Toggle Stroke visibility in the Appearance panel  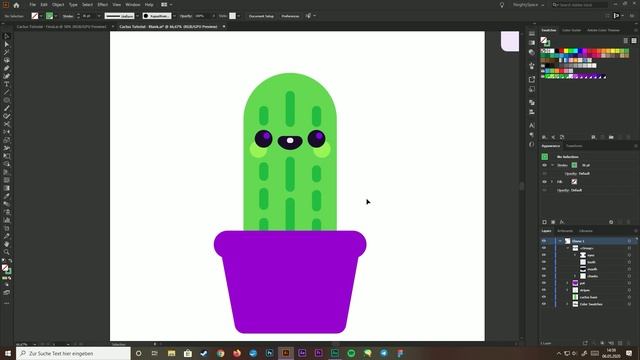(x=544, y=165)
